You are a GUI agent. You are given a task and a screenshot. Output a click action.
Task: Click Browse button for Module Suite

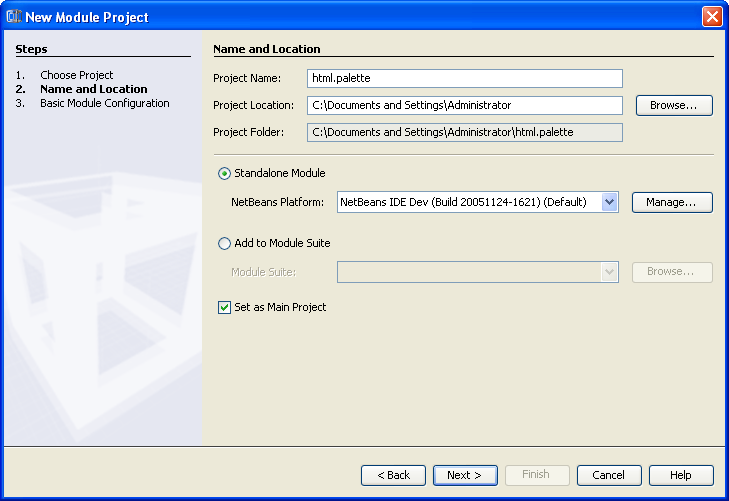pyautogui.click(x=671, y=272)
